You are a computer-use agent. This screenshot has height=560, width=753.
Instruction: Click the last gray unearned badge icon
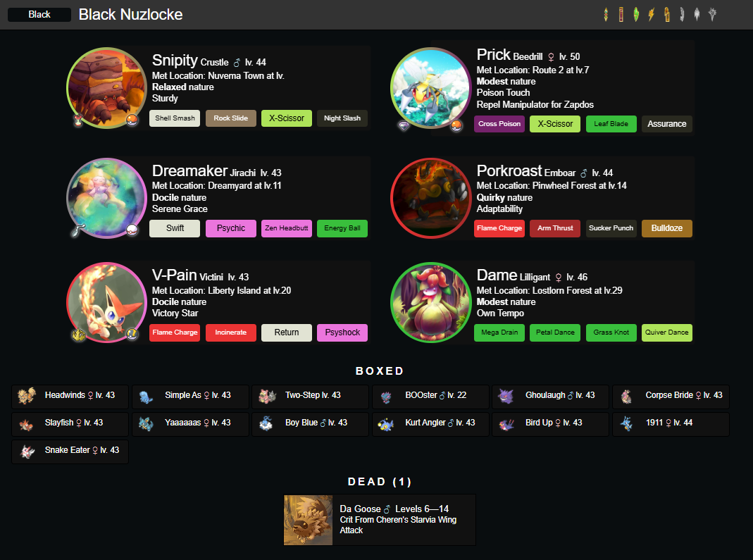pyautogui.click(x=712, y=14)
